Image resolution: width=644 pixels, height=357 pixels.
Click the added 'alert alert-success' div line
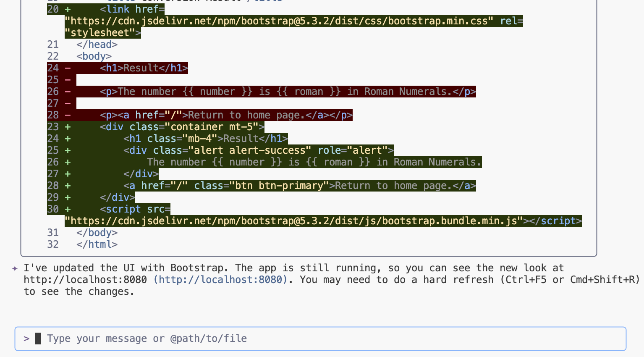tap(258, 150)
